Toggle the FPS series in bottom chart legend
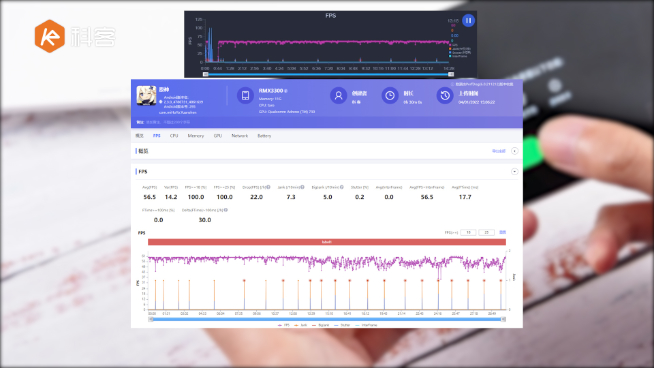The height and width of the screenshot is (368, 654). click(284, 325)
